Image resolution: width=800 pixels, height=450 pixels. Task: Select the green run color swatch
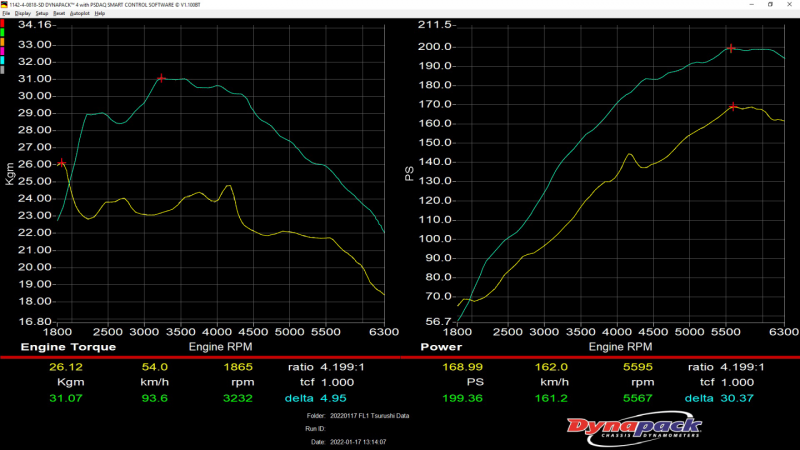pos(3,31)
